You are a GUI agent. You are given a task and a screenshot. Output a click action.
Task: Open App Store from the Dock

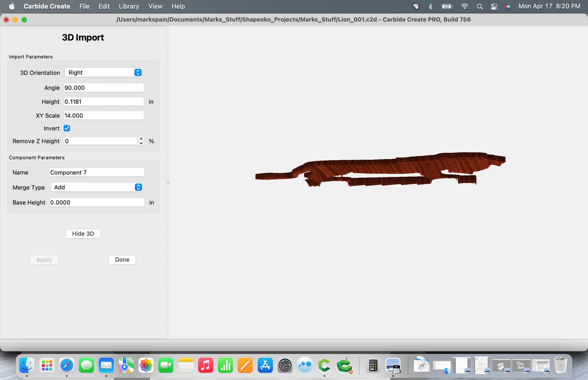pyautogui.click(x=265, y=365)
